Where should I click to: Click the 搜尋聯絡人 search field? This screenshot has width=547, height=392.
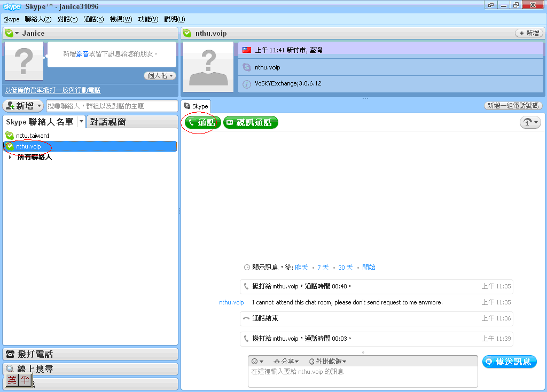pyautogui.click(x=111, y=106)
